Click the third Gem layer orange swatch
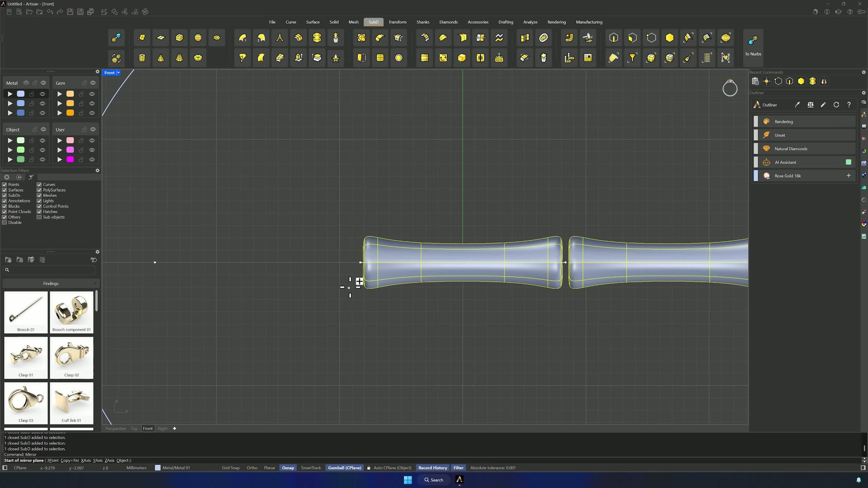Image resolution: width=868 pixels, height=488 pixels. point(70,113)
